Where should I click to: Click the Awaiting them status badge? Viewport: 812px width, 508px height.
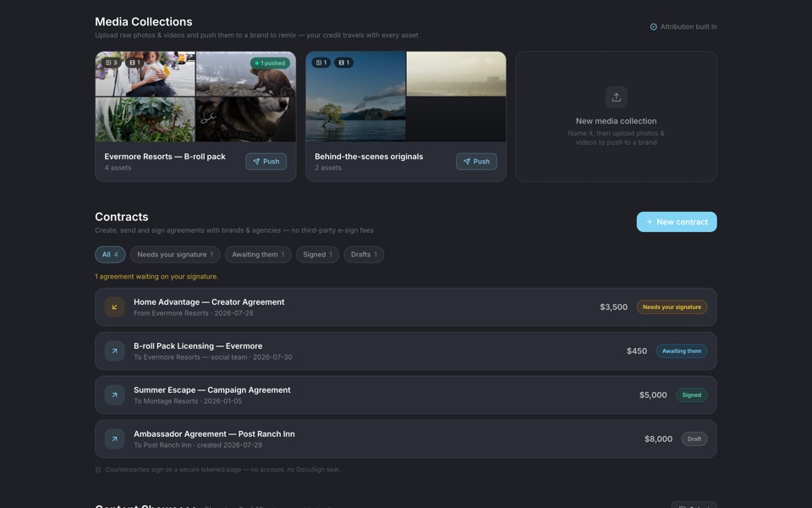[x=682, y=351]
